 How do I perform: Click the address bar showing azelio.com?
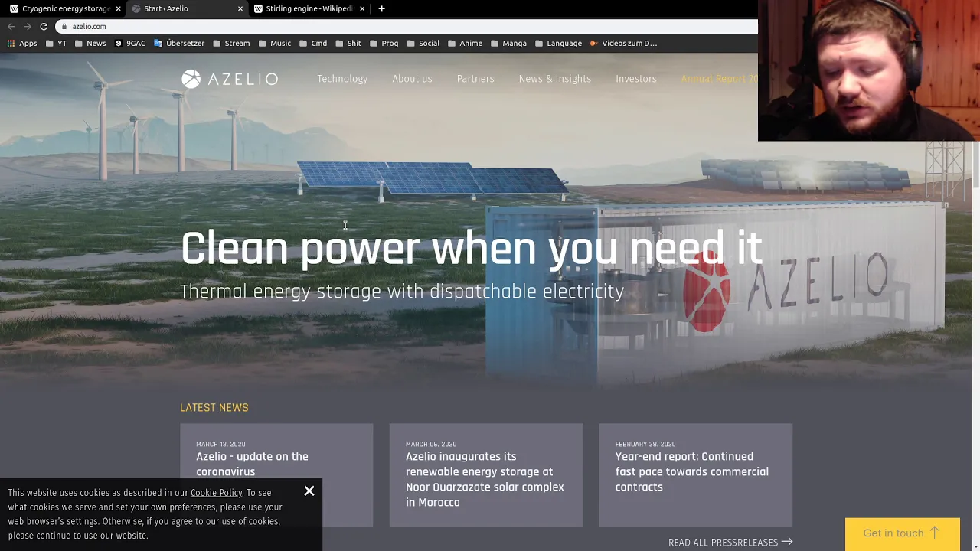pos(407,26)
